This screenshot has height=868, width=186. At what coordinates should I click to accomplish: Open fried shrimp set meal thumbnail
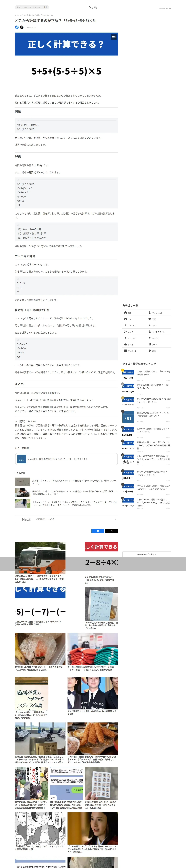click(93, 739)
